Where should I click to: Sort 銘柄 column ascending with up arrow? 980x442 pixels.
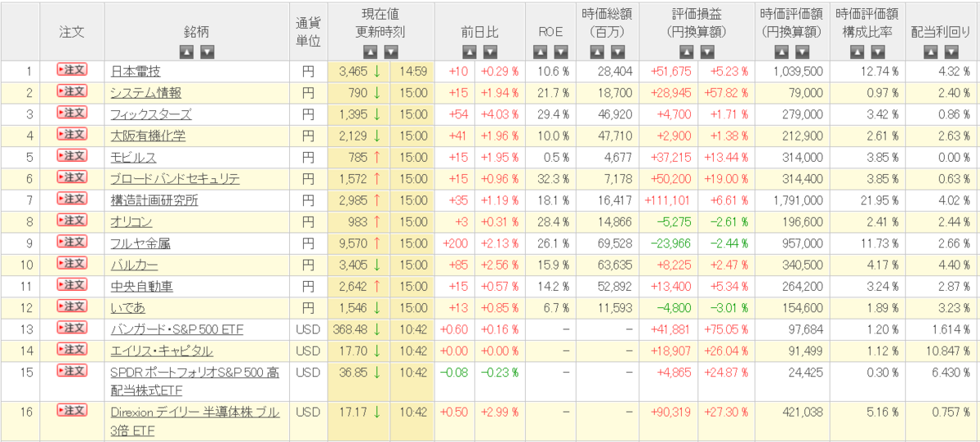click(x=186, y=51)
